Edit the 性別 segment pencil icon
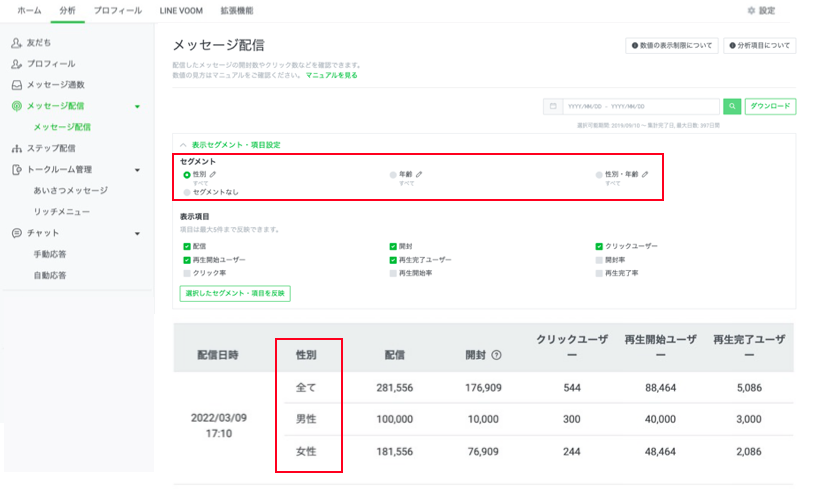Image resolution: width=818 pixels, height=489 pixels. pyautogui.click(x=213, y=174)
